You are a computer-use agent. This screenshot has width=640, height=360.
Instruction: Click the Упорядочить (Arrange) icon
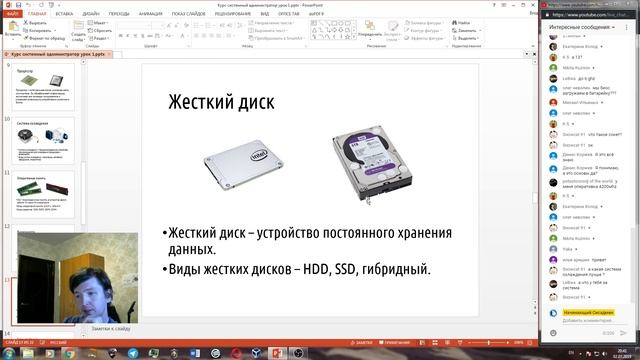[x=370, y=26]
